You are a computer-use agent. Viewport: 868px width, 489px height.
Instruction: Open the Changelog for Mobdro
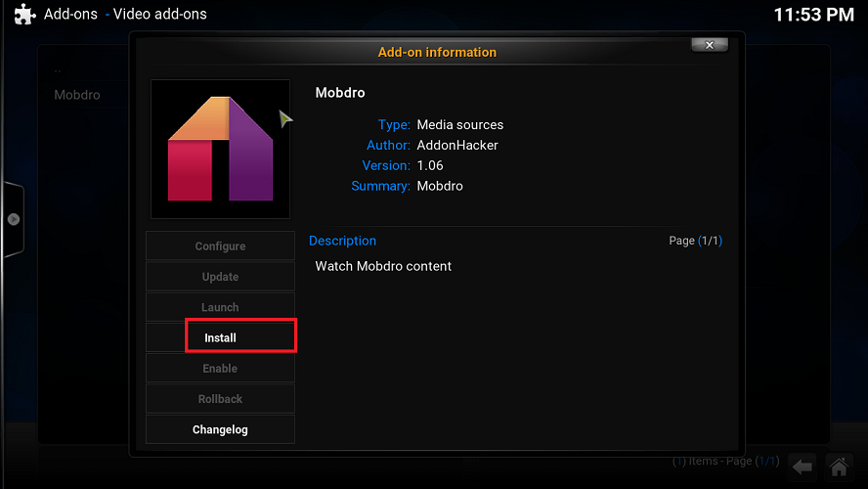[220, 429]
